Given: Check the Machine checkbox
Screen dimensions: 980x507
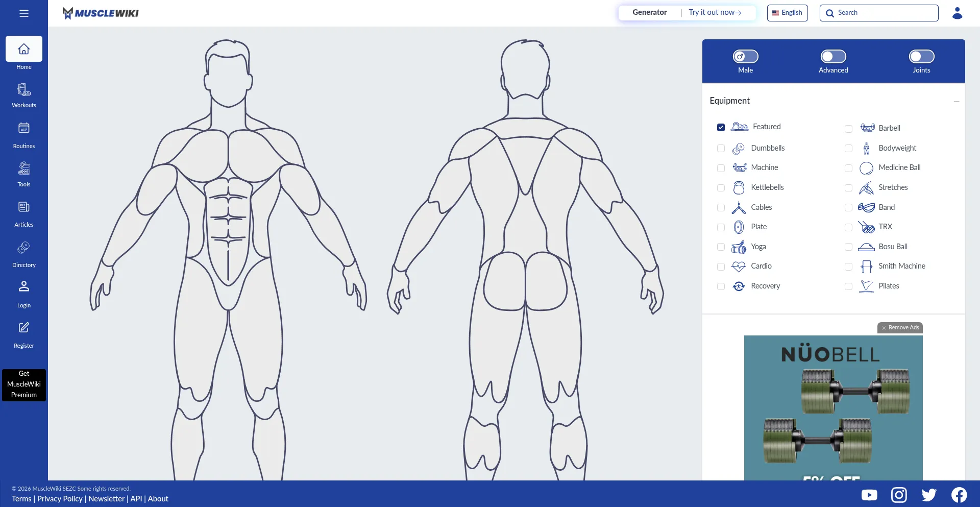Looking at the screenshot, I should (721, 168).
